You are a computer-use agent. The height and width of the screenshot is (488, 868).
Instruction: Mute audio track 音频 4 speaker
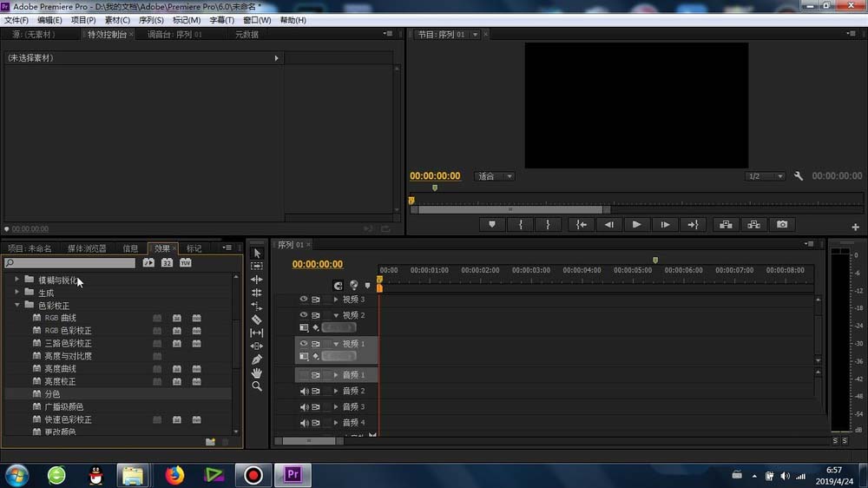pos(304,423)
